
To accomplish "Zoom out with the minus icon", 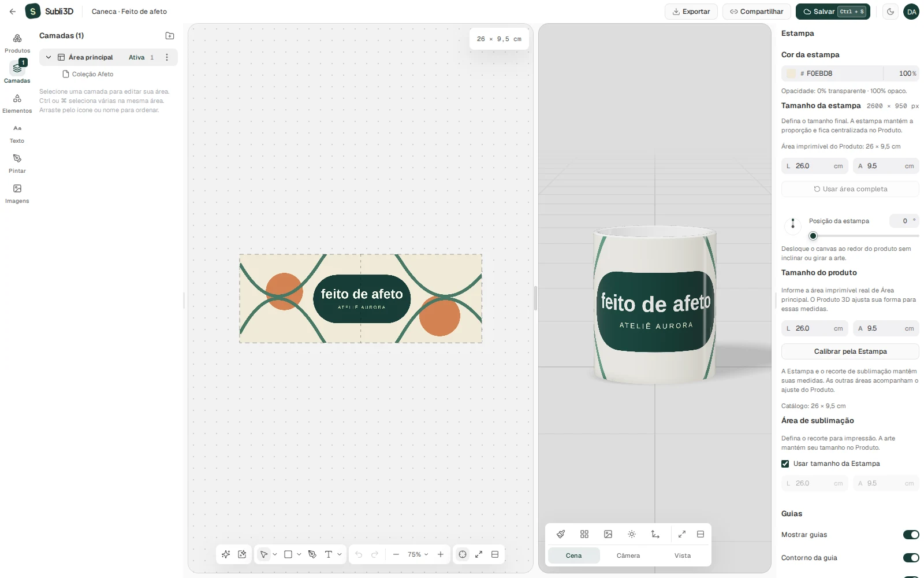I will 396,554.
